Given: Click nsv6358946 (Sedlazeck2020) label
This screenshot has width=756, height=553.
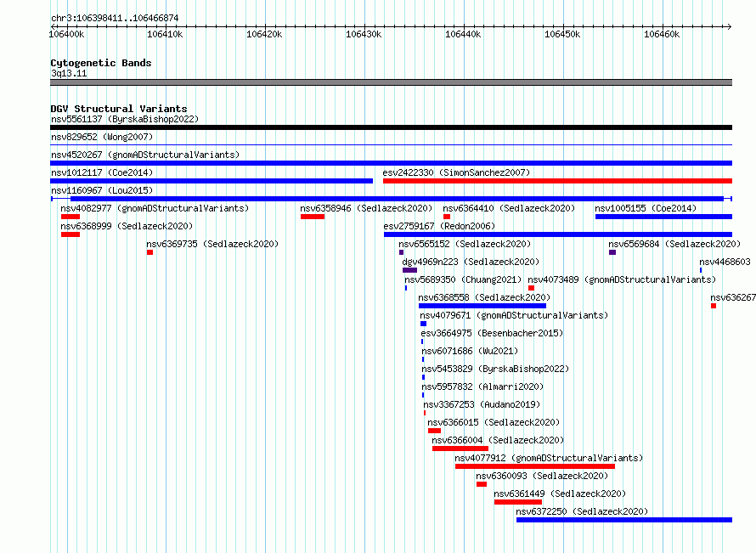Looking at the screenshot, I should coord(366,208).
